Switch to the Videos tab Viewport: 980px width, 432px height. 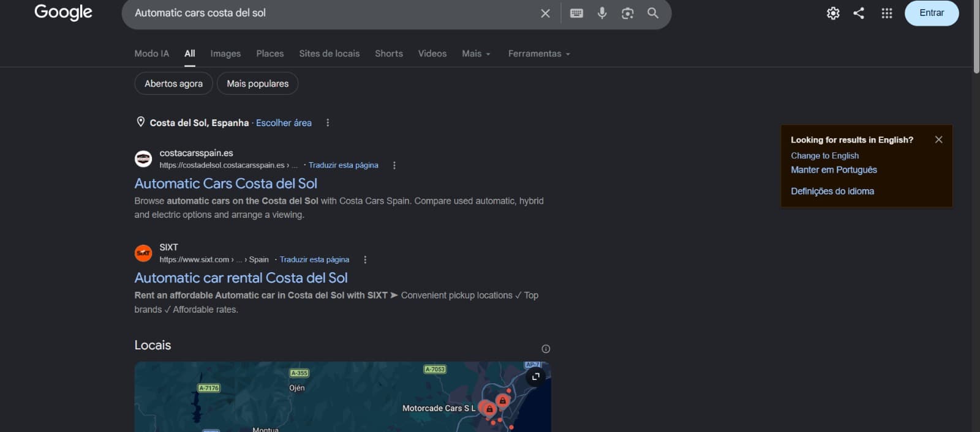click(432, 54)
